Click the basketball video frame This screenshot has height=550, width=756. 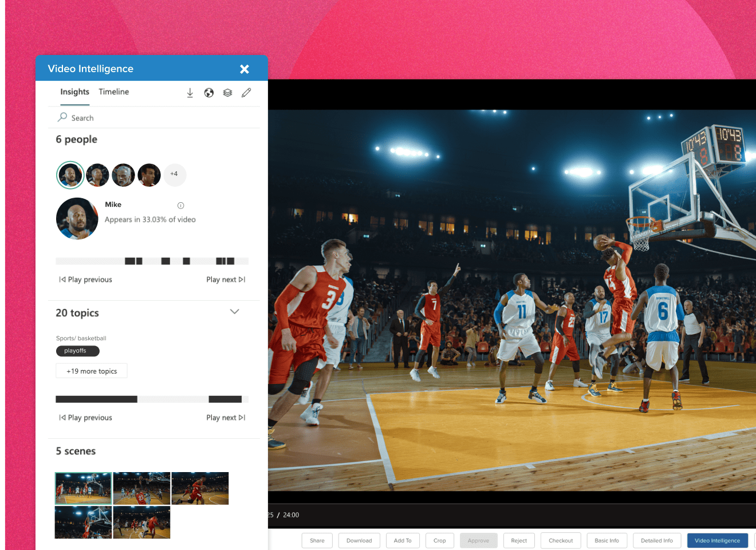point(512,300)
